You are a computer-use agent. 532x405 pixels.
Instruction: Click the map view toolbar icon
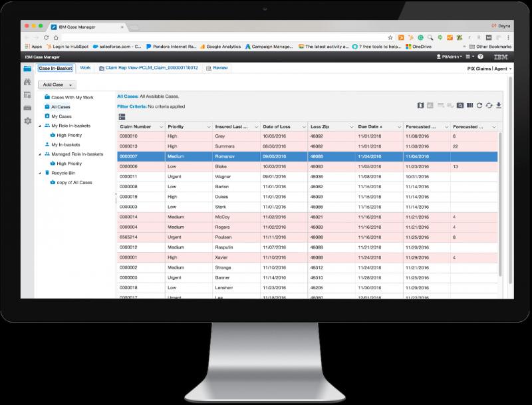420,106
